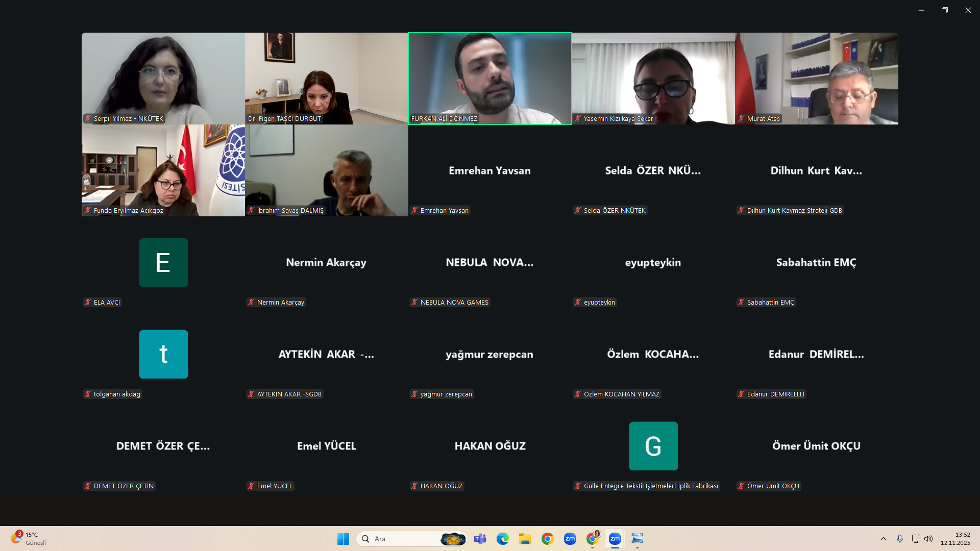Viewport: 980px width, 551px height.
Task: Click the Google Chrome taskbar icon
Action: click(547, 539)
